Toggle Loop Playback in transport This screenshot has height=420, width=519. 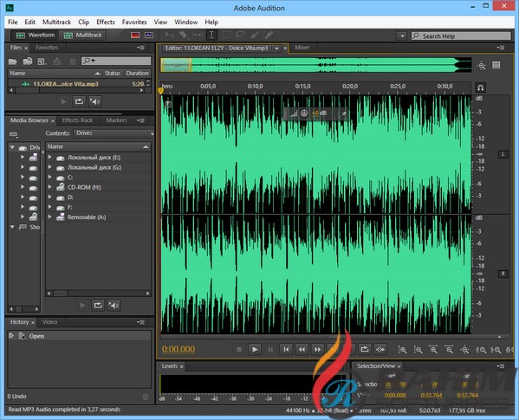365,349
